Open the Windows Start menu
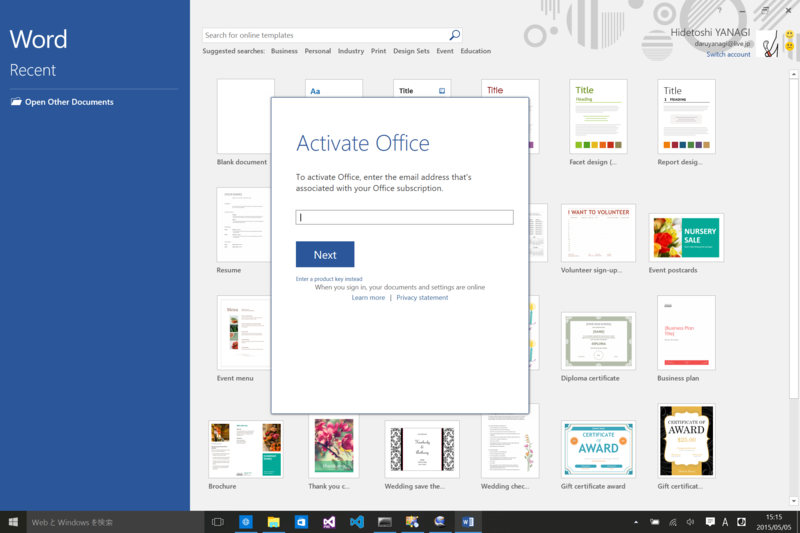 13,522
